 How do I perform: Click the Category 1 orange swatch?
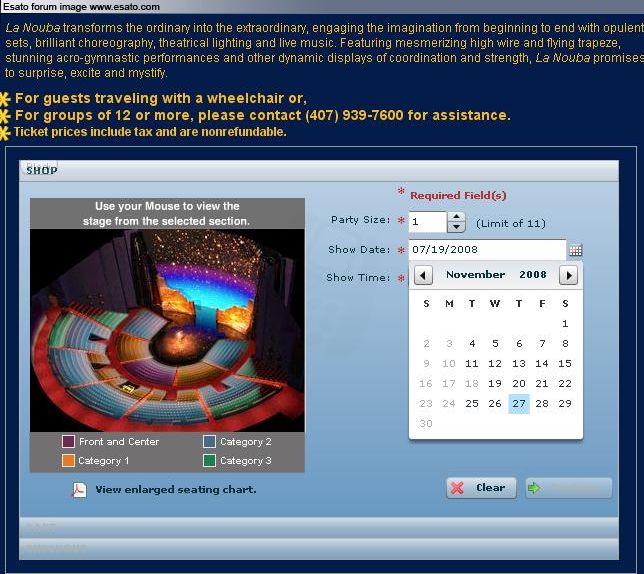(x=68, y=460)
